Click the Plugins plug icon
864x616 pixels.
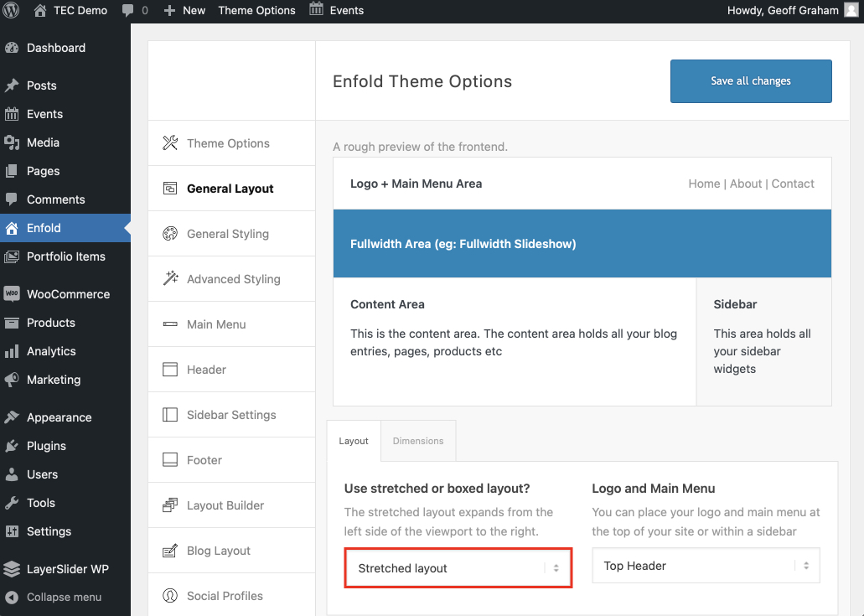(x=12, y=446)
